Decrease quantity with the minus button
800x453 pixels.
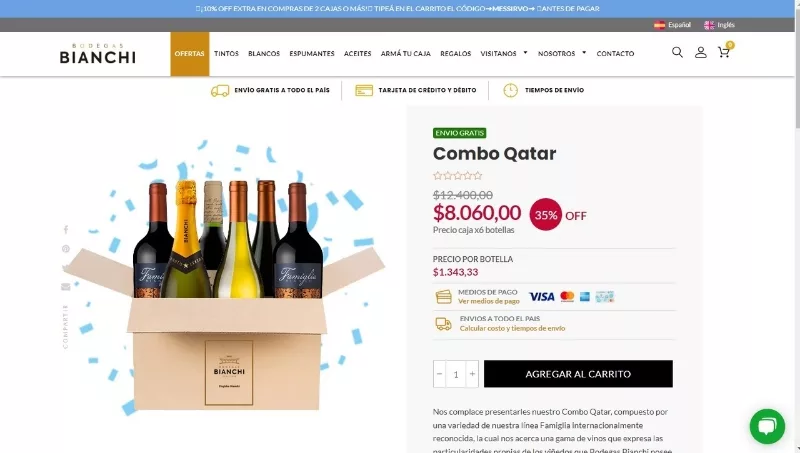[439, 374]
